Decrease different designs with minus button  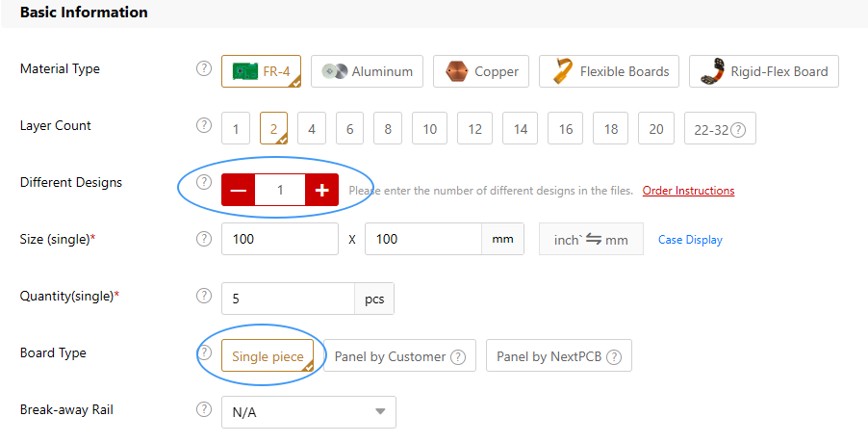point(239,191)
